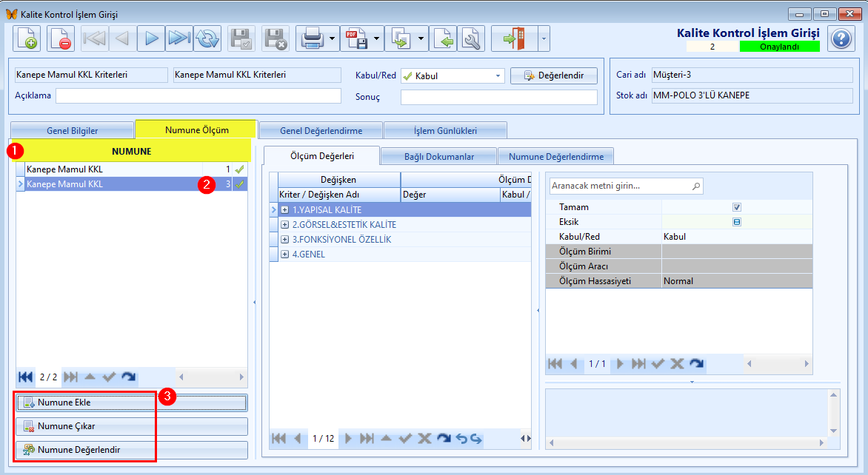Image resolution: width=868 pixels, height=475 pixels.
Task: Open the Kabul/Red dropdown
Action: 498,75
